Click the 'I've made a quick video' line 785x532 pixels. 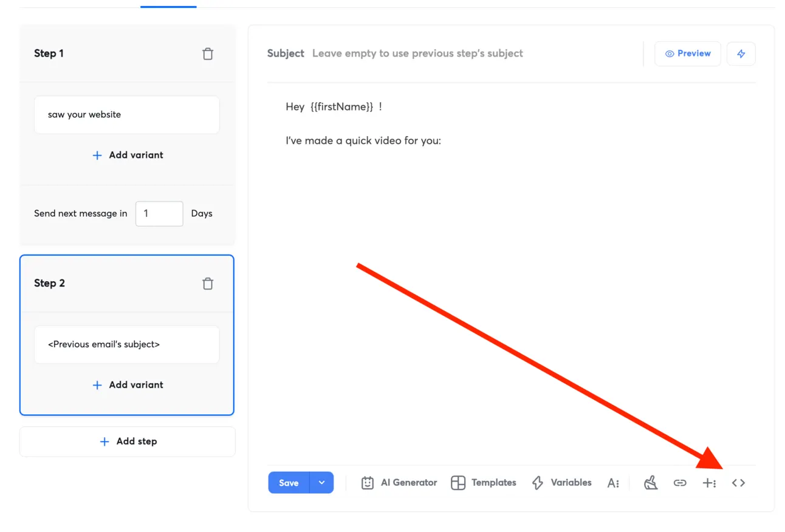[x=363, y=141]
